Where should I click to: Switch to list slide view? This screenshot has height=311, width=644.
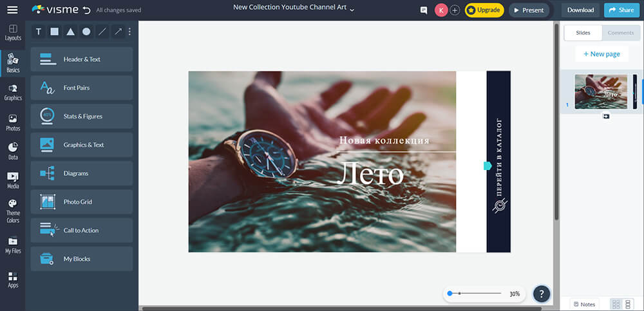pos(627,304)
